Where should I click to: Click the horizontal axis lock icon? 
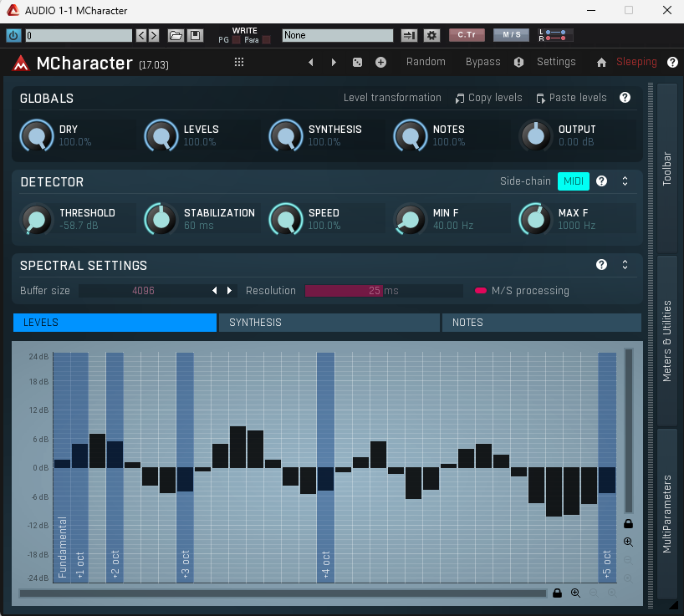(x=557, y=593)
